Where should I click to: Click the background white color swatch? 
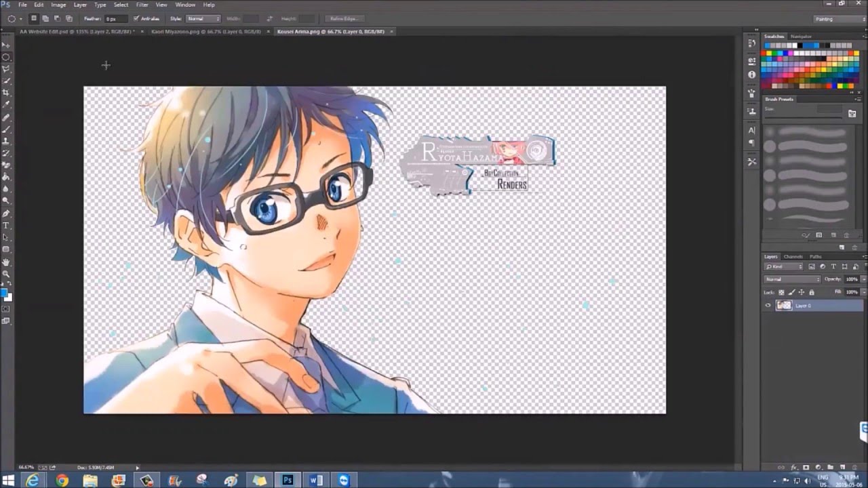9,298
